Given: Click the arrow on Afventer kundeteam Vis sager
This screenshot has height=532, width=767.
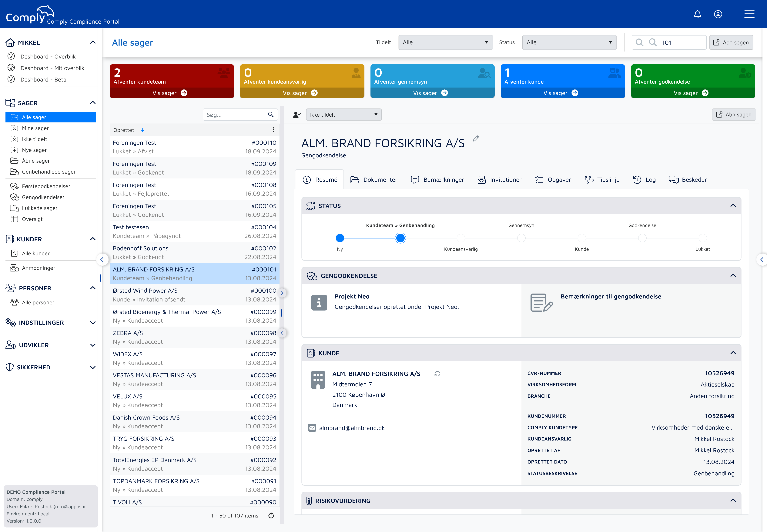Looking at the screenshot, I should (184, 93).
